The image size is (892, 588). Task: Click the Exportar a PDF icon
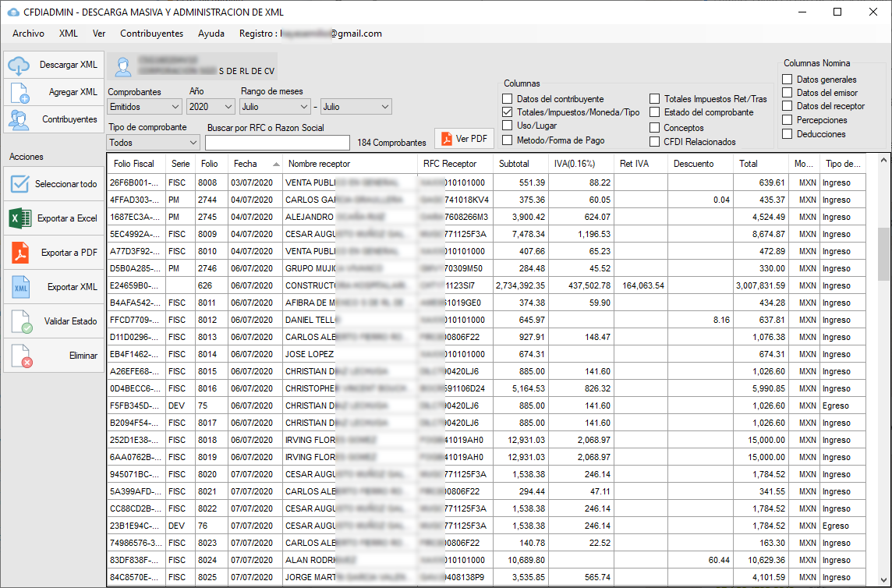19,253
